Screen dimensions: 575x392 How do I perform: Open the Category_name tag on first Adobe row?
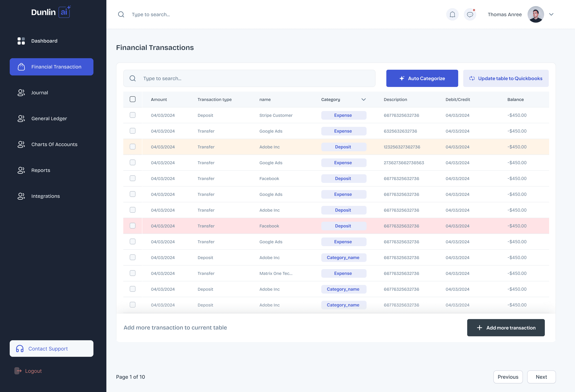tap(343, 257)
